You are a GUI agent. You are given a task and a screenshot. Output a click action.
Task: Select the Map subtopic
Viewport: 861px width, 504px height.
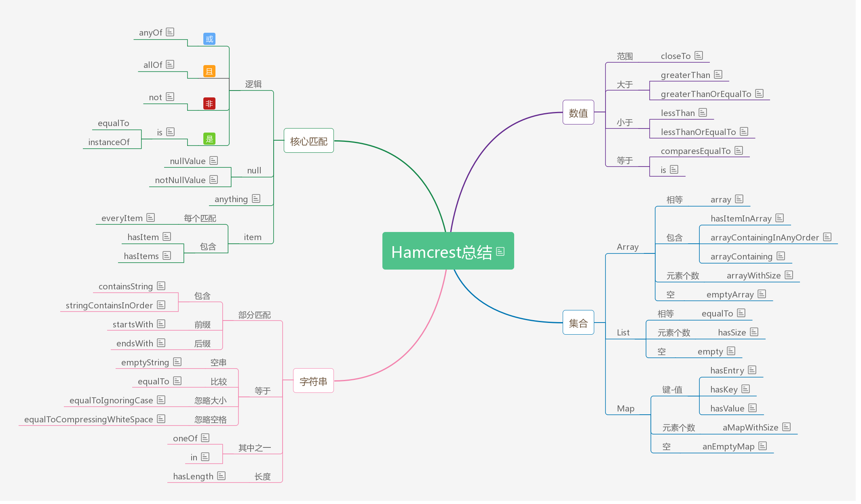pos(626,409)
